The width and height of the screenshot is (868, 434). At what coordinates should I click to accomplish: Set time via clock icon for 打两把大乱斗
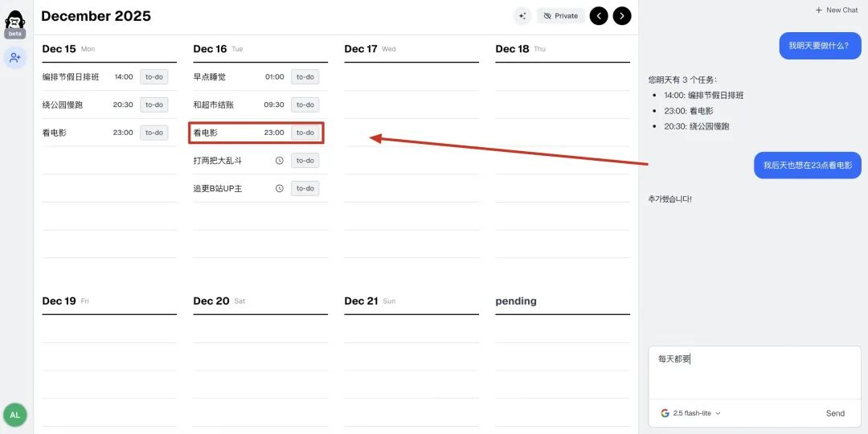(x=280, y=161)
